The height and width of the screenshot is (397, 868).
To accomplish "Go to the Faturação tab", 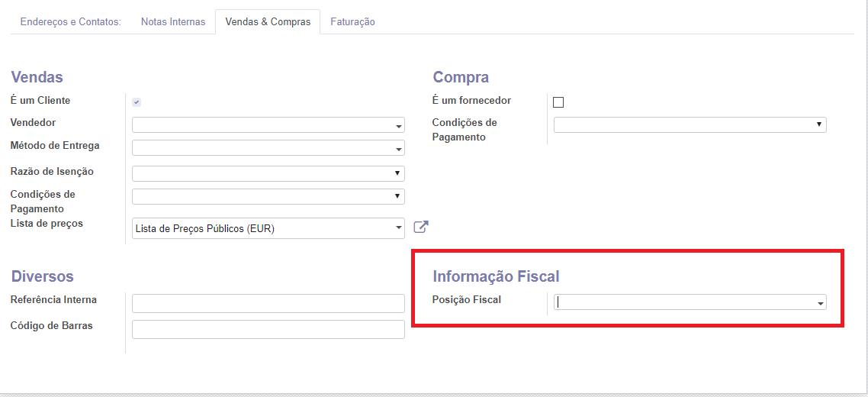I will pyautogui.click(x=352, y=22).
